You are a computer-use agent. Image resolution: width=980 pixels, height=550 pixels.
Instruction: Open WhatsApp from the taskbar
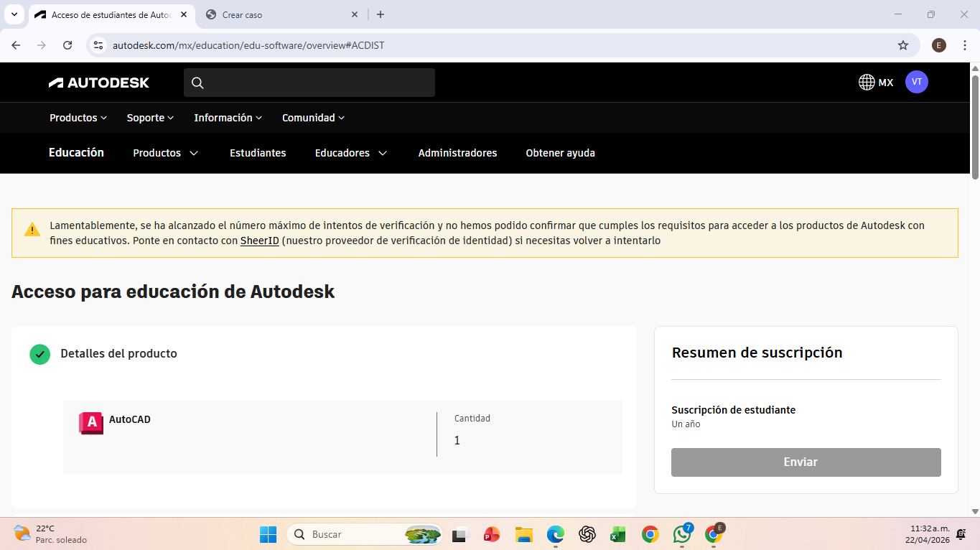(681, 534)
